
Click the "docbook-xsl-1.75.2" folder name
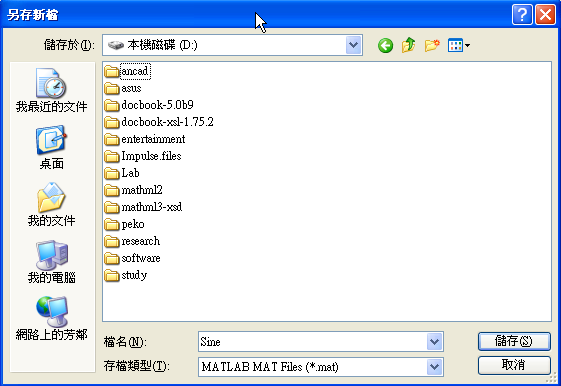167,122
